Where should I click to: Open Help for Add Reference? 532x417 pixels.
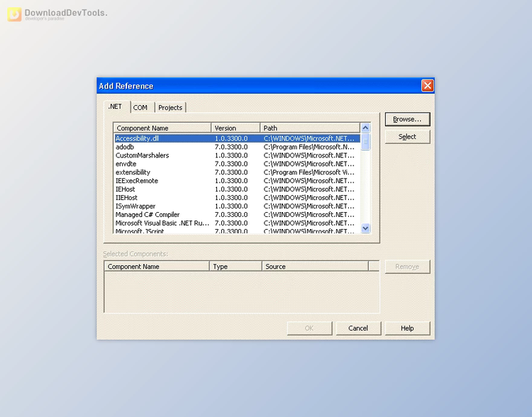tap(407, 328)
